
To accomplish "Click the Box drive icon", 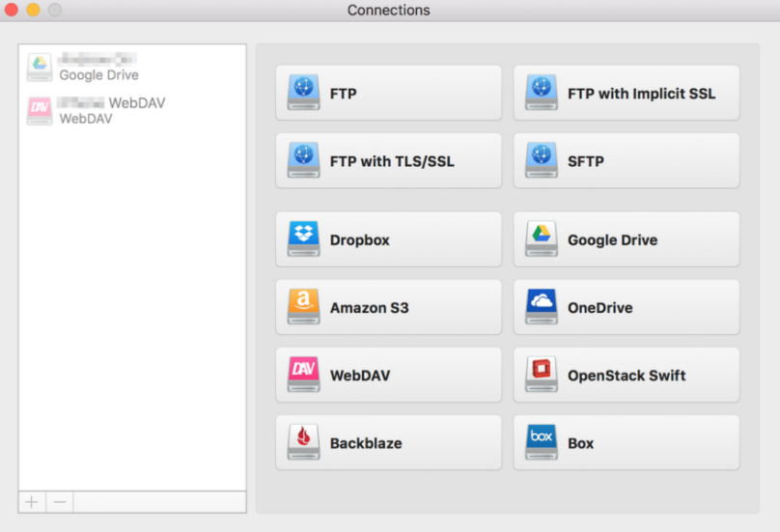I will [x=541, y=442].
